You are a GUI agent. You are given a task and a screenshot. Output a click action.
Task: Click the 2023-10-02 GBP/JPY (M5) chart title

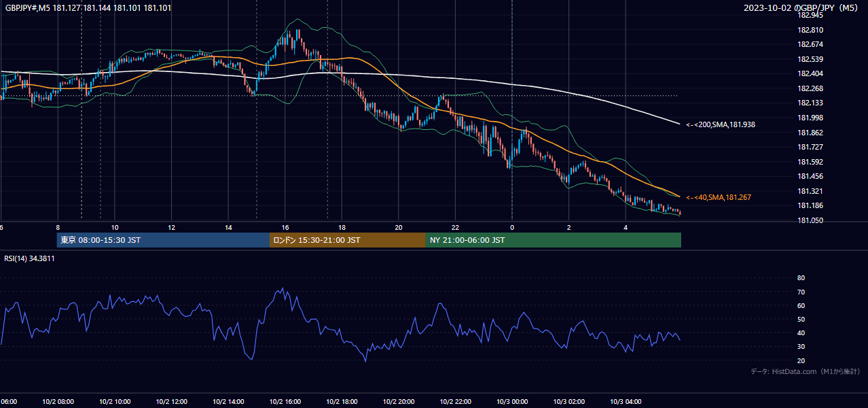pos(801,8)
